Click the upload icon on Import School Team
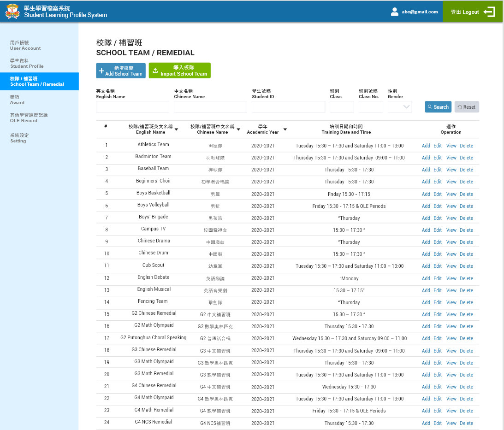504x430 pixels. tap(155, 71)
